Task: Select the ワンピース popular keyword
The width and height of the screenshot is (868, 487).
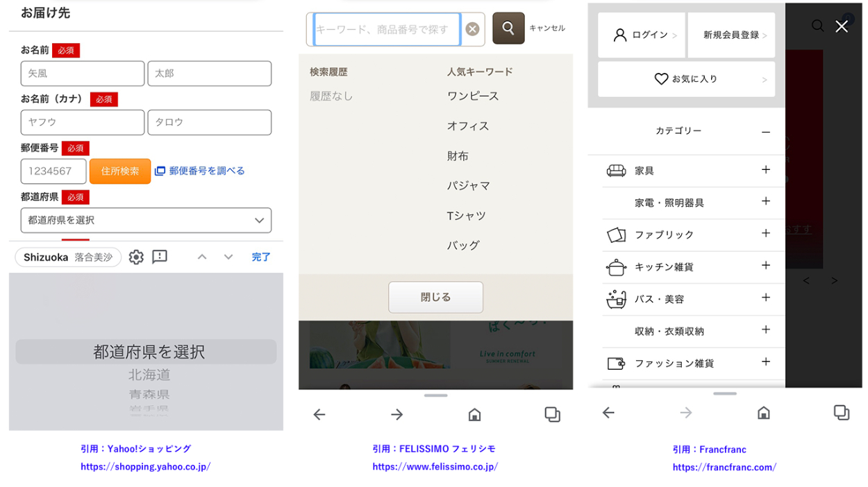Action: [x=473, y=96]
